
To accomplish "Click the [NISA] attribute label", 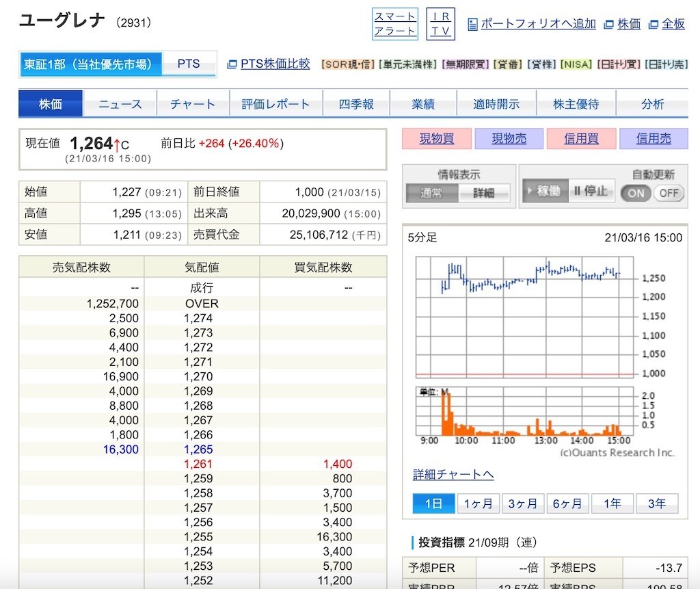I will click(x=576, y=64).
